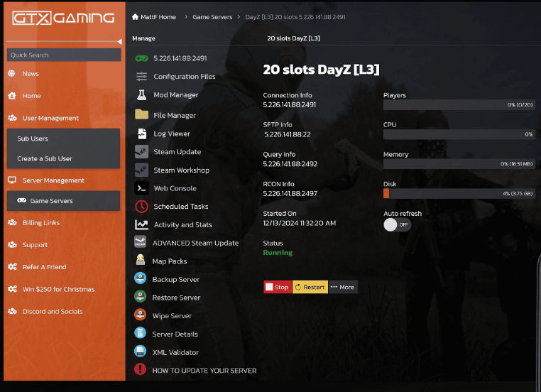Image resolution: width=541 pixels, height=392 pixels.
Task: Click the Manage panel heading
Action: [x=143, y=38]
